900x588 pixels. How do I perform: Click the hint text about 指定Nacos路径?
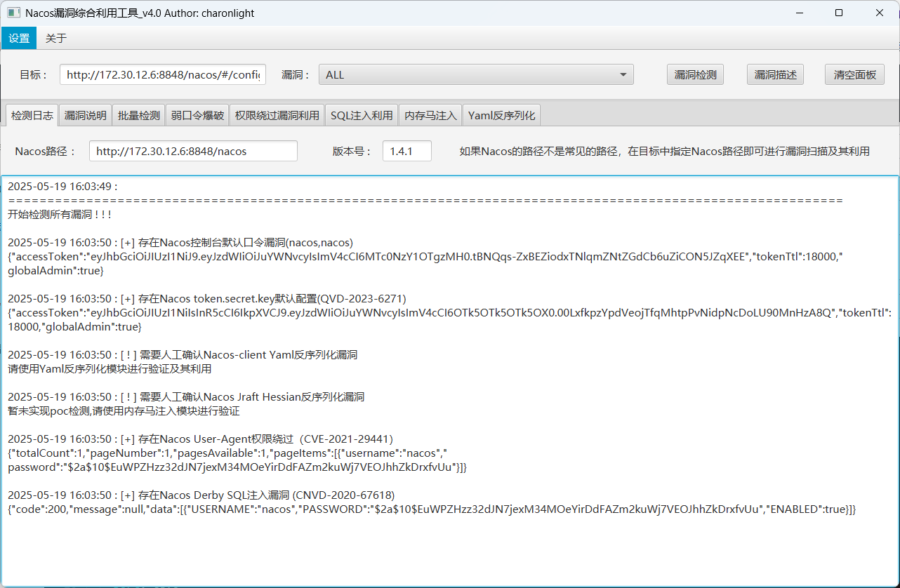[665, 151]
